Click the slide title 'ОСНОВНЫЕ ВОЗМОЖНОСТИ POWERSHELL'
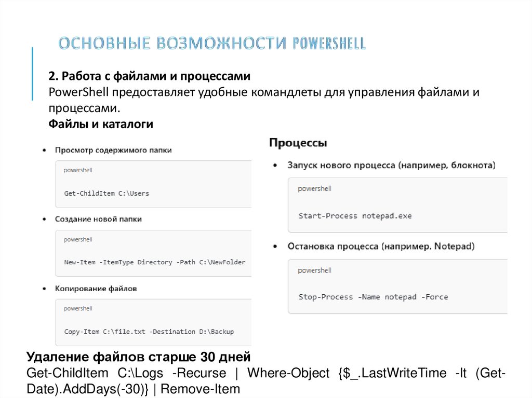The height and width of the screenshot is (398, 532). point(212,44)
